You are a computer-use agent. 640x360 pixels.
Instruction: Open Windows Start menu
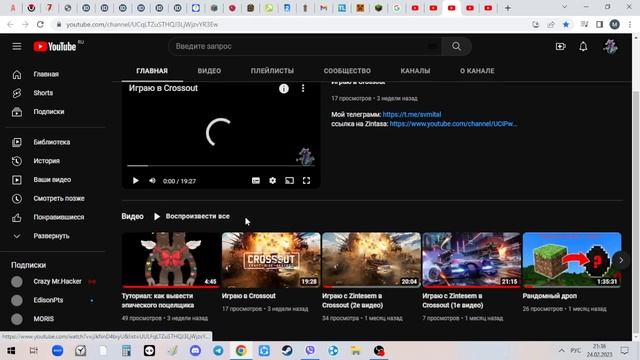tap(11, 351)
